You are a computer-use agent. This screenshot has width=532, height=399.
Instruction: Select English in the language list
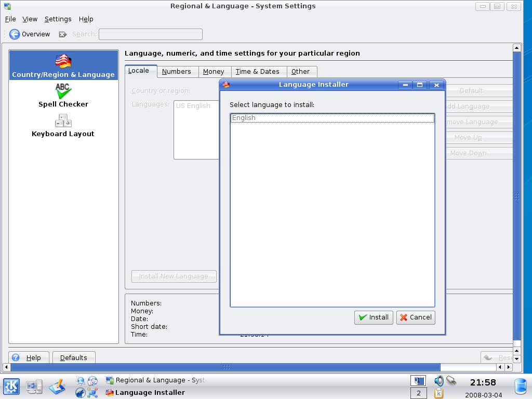[x=332, y=118]
